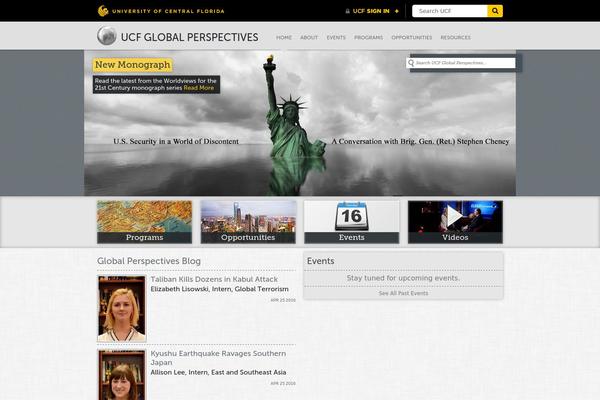600x400 pixels.
Task: Click Allison Lee author photo thumbnail
Action: [x=122, y=375]
